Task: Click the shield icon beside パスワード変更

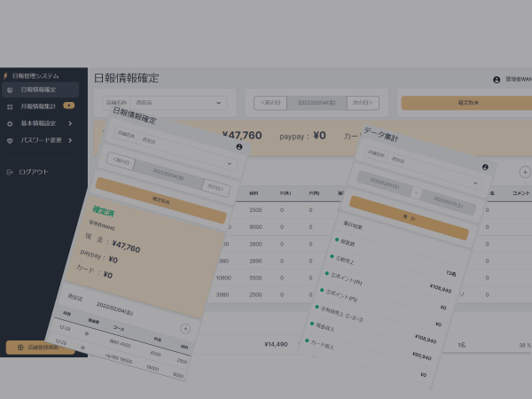Action: coord(10,140)
